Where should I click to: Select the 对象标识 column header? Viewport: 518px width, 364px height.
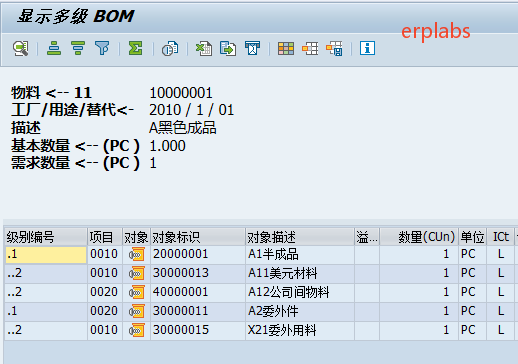(198, 237)
